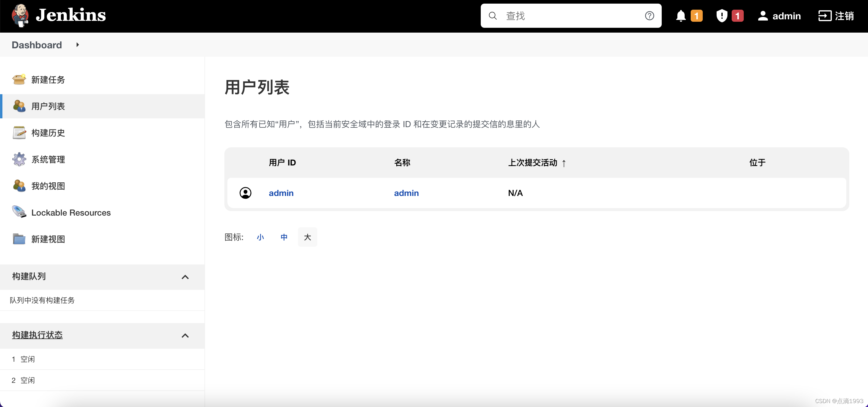Viewport: 868px width, 407px height.
Task: Collapse the 构建队列 panel
Action: [185, 277]
